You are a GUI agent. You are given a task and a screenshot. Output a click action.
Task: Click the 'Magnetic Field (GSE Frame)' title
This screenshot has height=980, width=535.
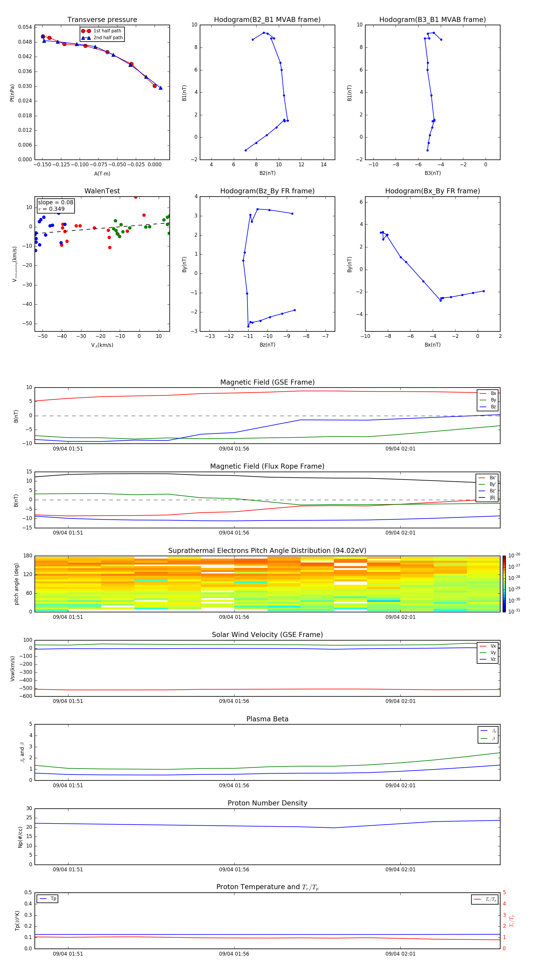coord(267,382)
